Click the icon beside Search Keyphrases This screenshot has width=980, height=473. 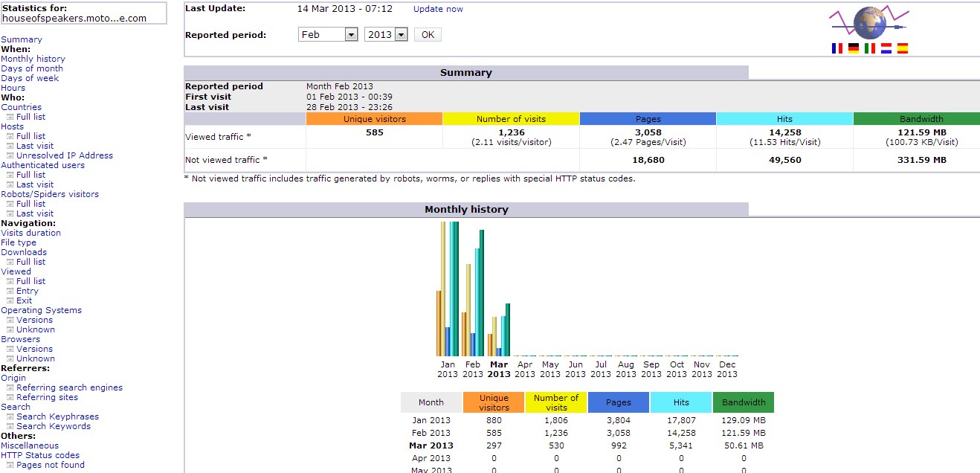coord(10,417)
